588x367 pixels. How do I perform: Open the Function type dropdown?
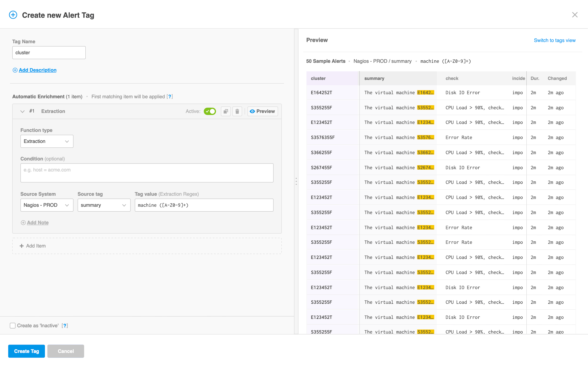click(x=47, y=141)
